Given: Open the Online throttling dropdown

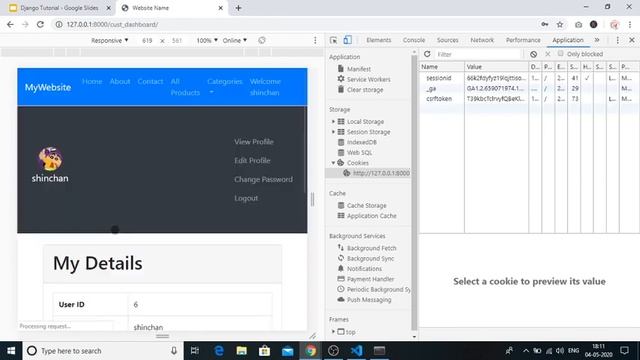Looking at the screenshot, I should (x=235, y=40).
